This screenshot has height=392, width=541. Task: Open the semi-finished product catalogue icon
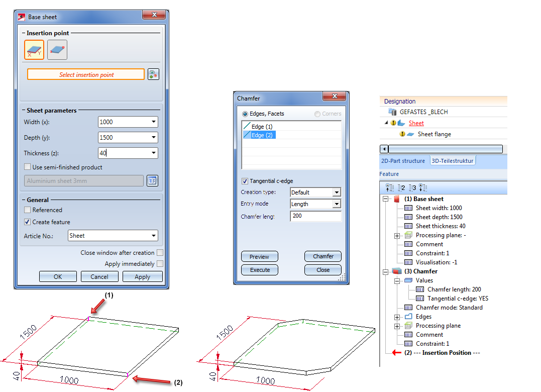click(x=152, y=181)
